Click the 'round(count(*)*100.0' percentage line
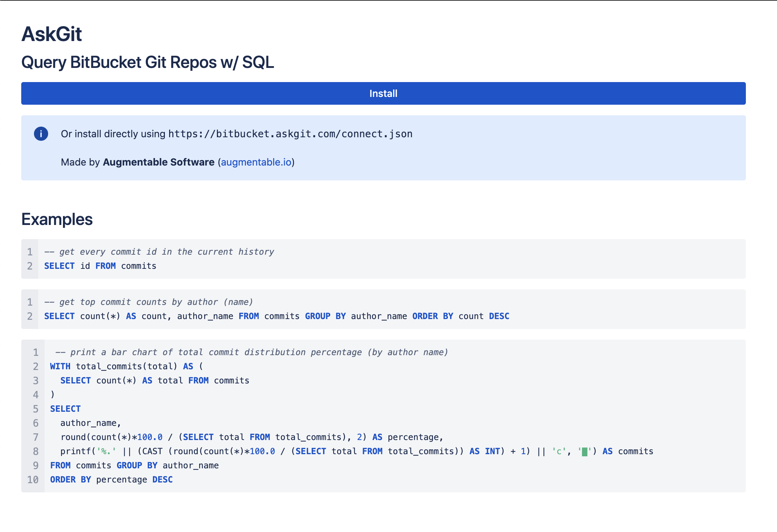 251,437
